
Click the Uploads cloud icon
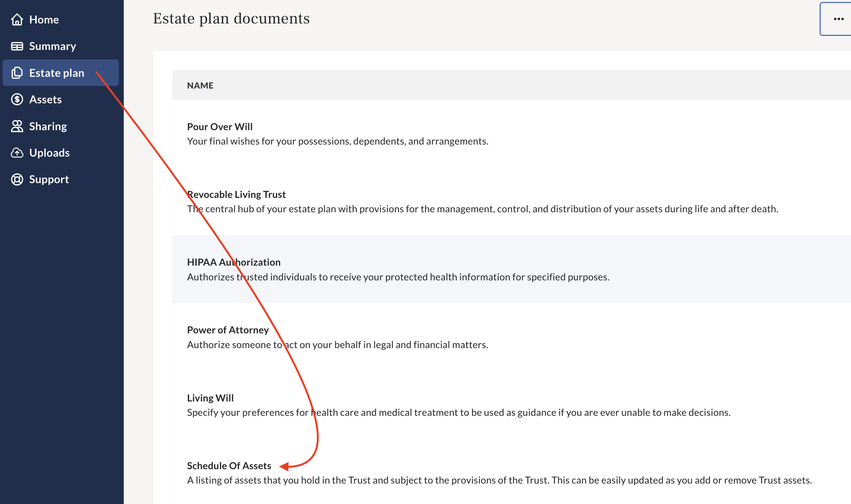(17, 152)
